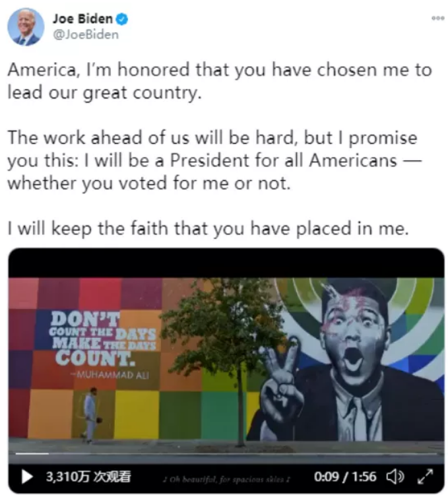The image size is (448, 497).
Task: Play the video with the triangle button
Action: tap(27, 477)
